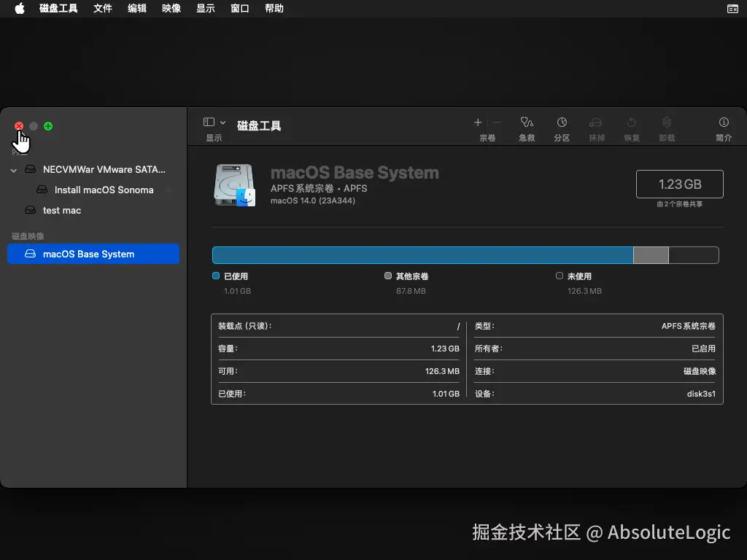
Task: Click the 卸载 unmount icon
Action: (x=667, y=122)
